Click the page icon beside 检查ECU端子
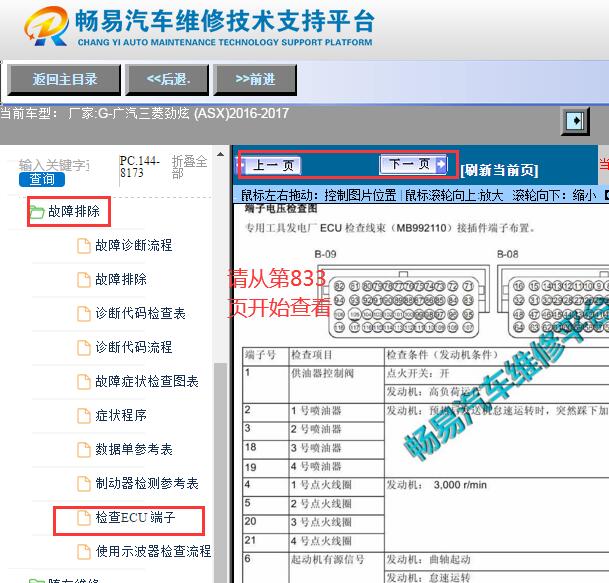Image resolution: width=609 pixels, height=583 pixels. [x=84, y=518]
